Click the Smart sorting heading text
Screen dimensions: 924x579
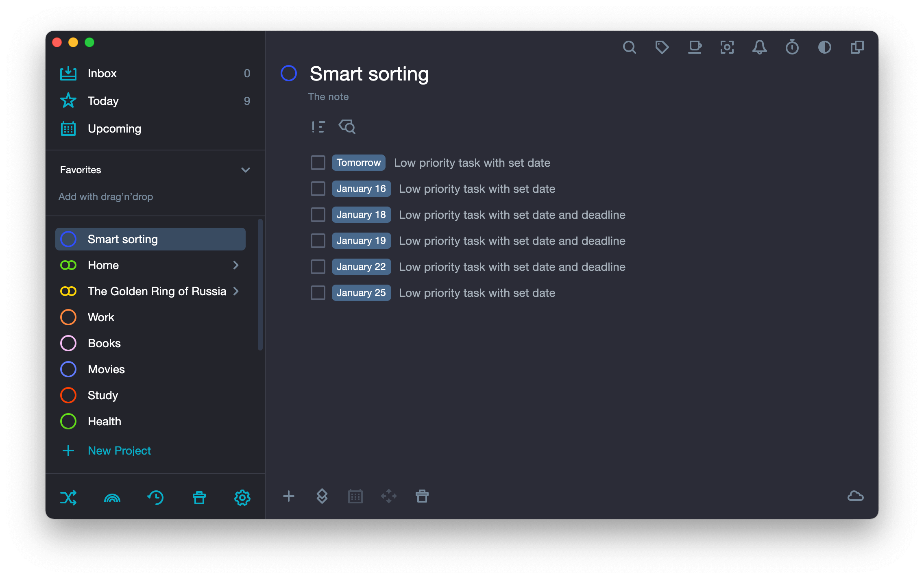[369, 74]
